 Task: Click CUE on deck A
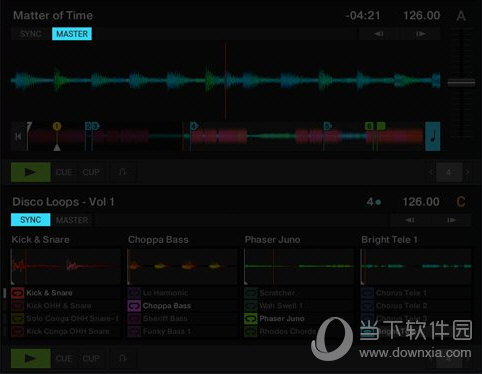click(x=64, y=172)
